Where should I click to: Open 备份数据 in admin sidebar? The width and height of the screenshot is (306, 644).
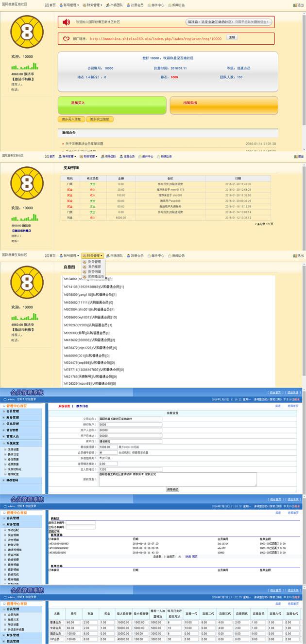point(14,459)
